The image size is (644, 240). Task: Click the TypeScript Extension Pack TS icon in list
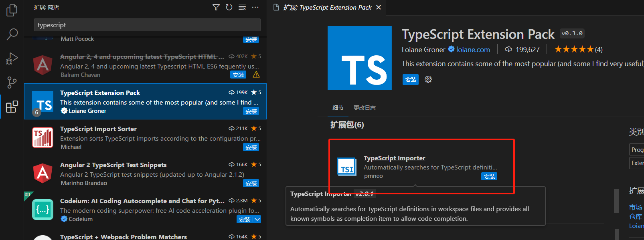point(43,101)
